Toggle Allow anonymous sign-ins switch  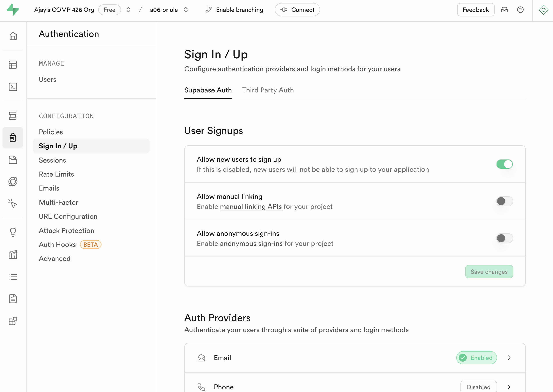coord(505,238)
